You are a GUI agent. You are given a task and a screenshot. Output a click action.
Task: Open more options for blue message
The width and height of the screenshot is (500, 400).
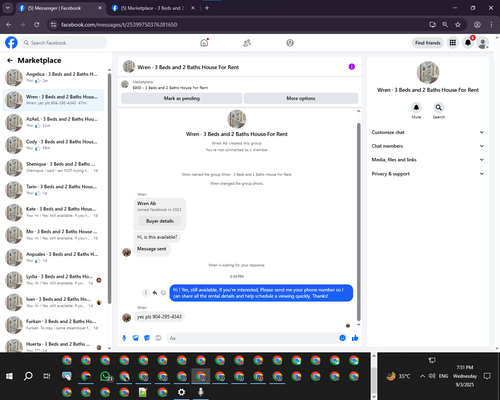click(x=146, y=293)
